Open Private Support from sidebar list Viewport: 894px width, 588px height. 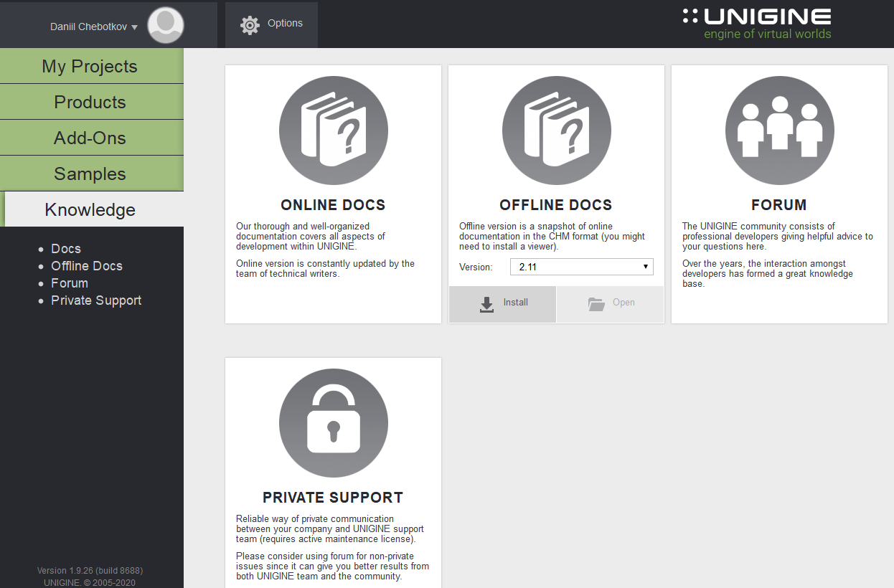[96, 300]
